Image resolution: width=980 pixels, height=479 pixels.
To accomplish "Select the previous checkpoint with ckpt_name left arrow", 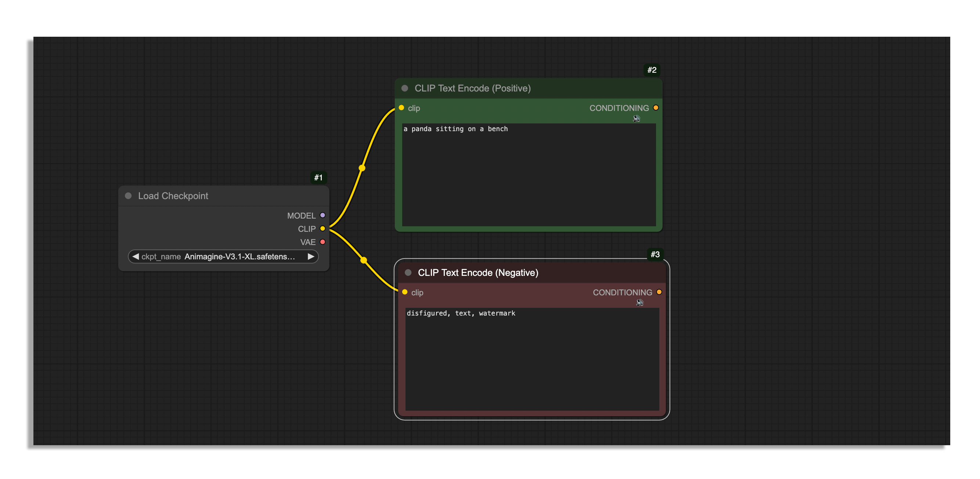I will pyautogui.click(x=136, y=256).
